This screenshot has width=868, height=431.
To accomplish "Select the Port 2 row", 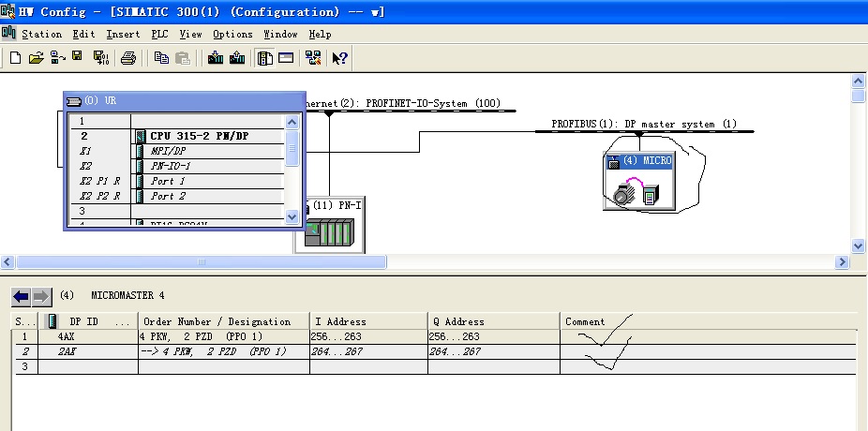I will (x=176, y=196).
